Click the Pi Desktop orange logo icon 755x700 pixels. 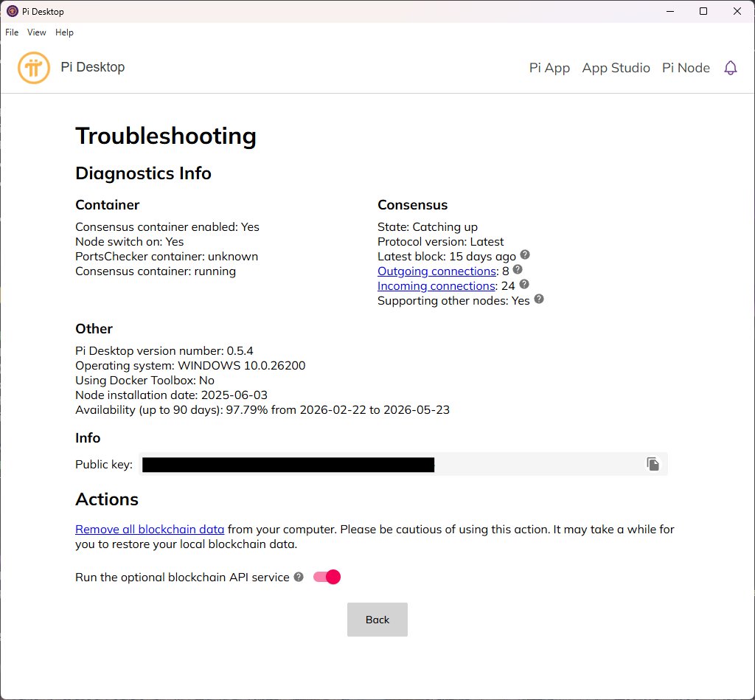34,67
